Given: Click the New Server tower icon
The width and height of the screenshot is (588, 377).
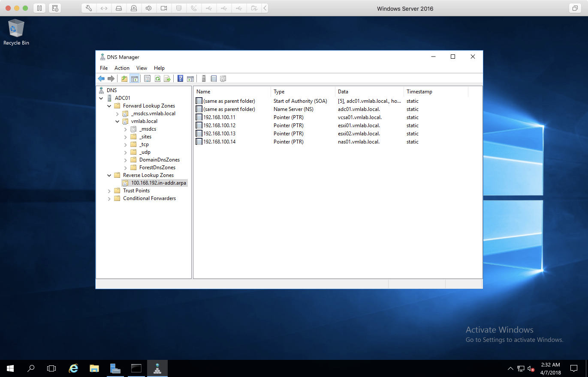Looking at the screenshot, I should [x=204, y=78].
